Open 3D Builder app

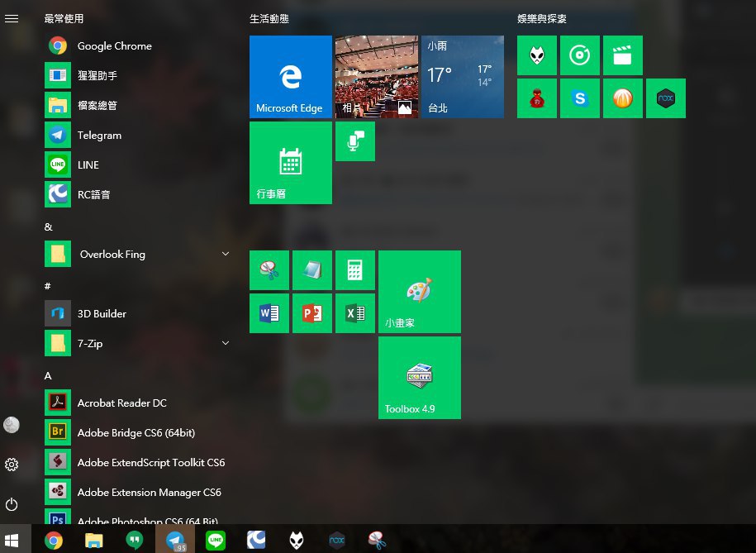pyautogui.click(x=139, y=313)
